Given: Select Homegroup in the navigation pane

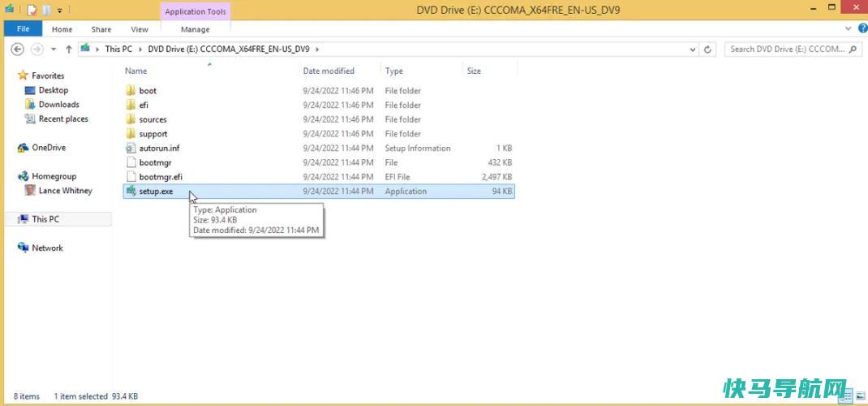Looking at the screenshot, I should point(54,177).
